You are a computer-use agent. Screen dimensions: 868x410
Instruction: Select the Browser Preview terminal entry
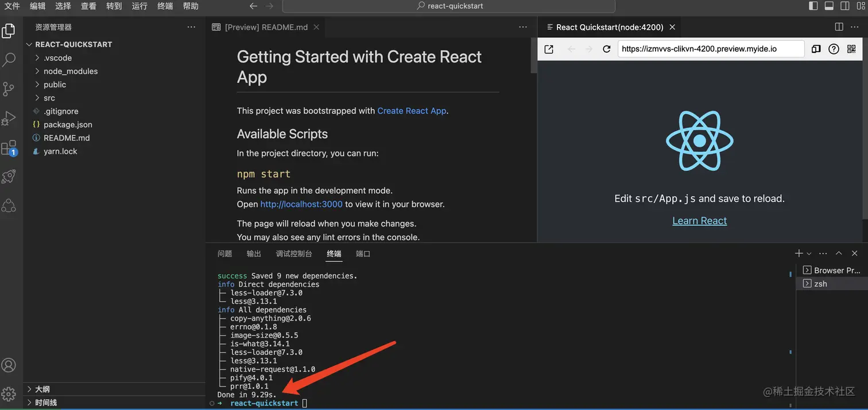(x=831, y=270)
